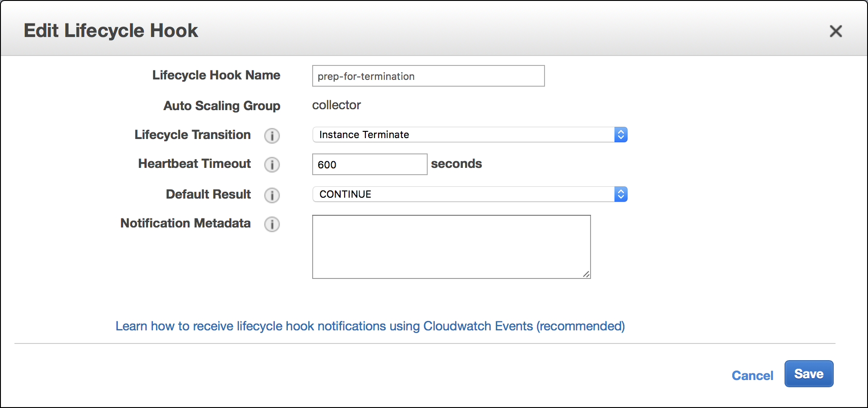Image resolution: width=868 pixels, height=408 pixels.
Task: Click the Default Result dropdown stepper arrows
Action: coord(621,194)
